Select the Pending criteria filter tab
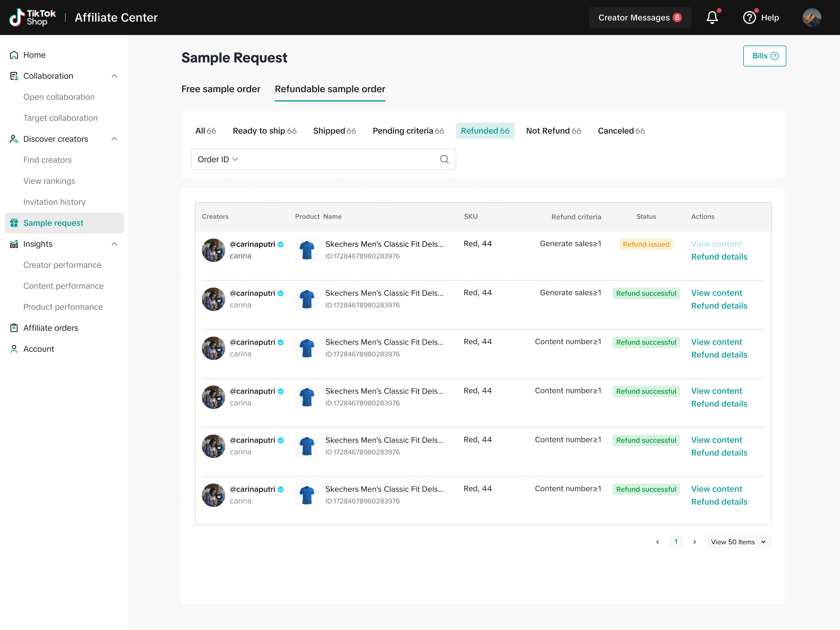Image resolution: width=840 pixels, height=630 pixels. pyautogui.click(x=408, y=131)
